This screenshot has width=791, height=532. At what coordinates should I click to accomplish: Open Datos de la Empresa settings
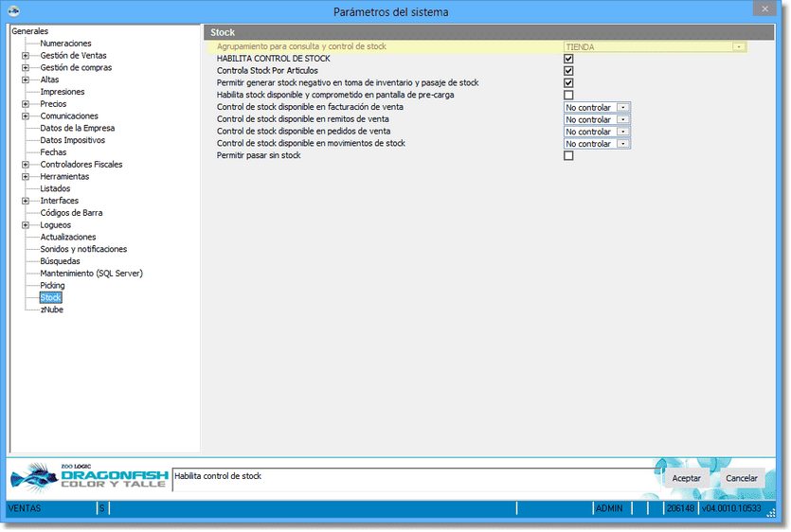click(77, 128)
